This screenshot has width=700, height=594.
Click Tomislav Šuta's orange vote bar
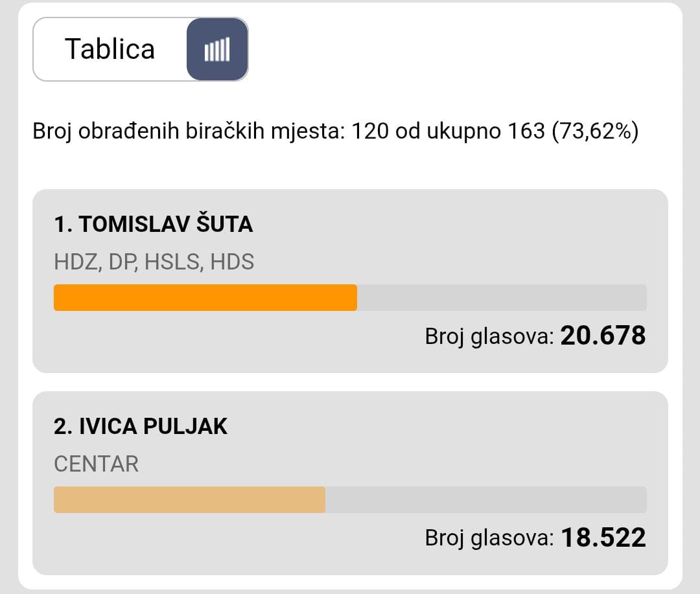(205, 297)
